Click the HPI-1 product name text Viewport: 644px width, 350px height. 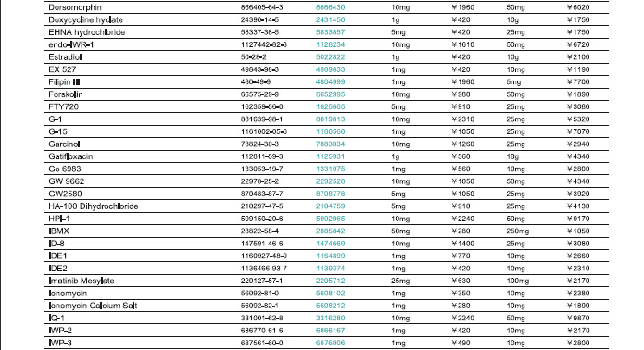click(59, 219)
